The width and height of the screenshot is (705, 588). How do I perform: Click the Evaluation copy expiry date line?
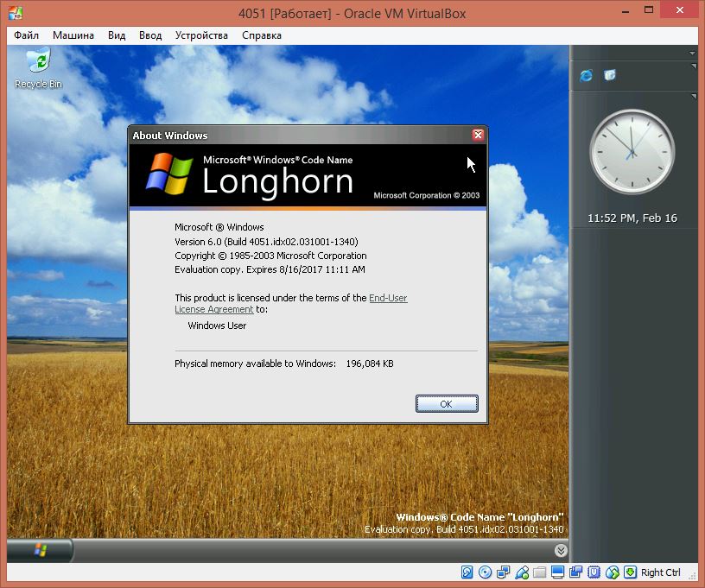click(270, 269)
